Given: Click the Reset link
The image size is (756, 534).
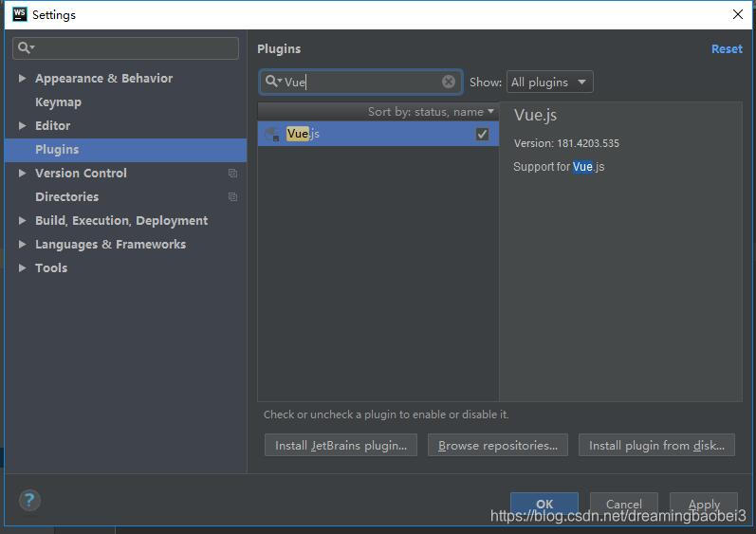Looking at the screenshot, I should pos(727,48).
